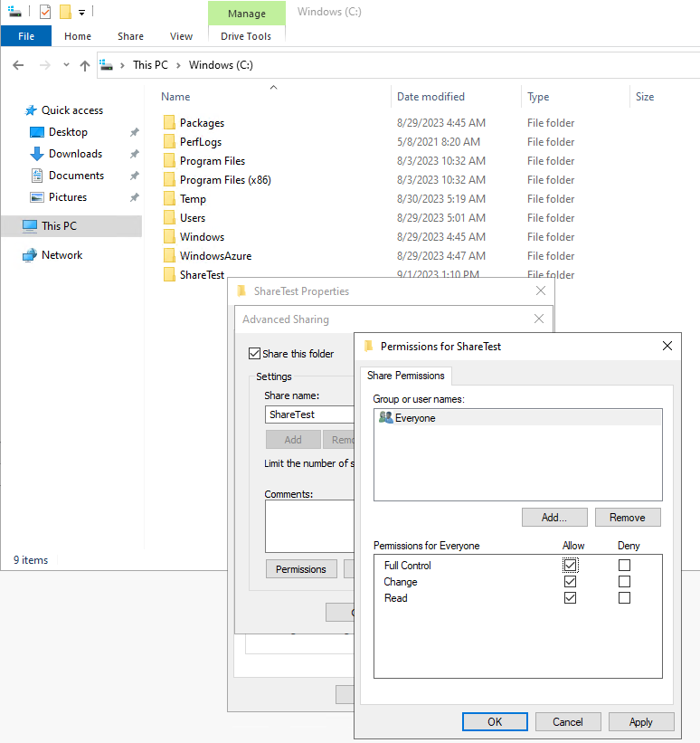The width and height of the screenshot is (700, 743).
Task: Click This PC in the address path
Action: [x=151, y=65]
